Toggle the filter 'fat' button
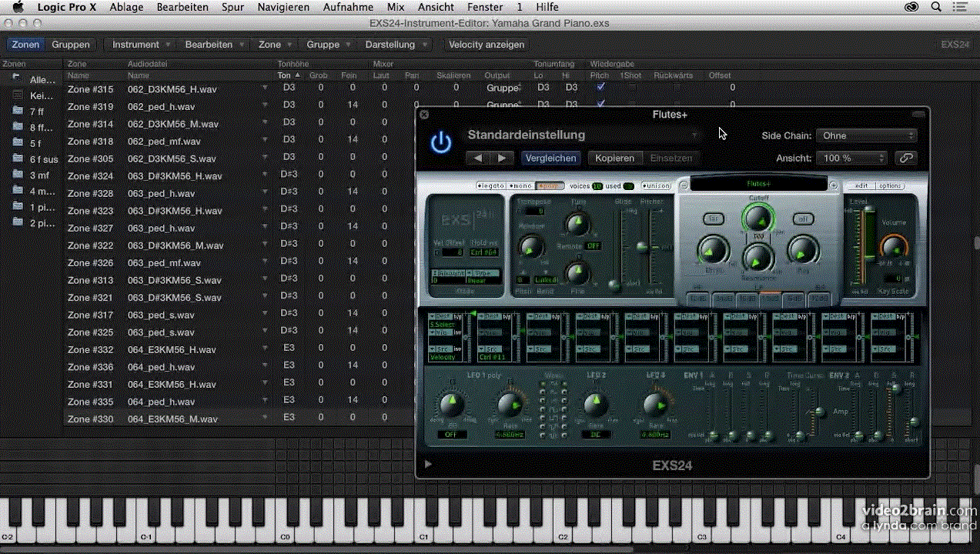This screenshot has width=980, height=554. point(713,219)
